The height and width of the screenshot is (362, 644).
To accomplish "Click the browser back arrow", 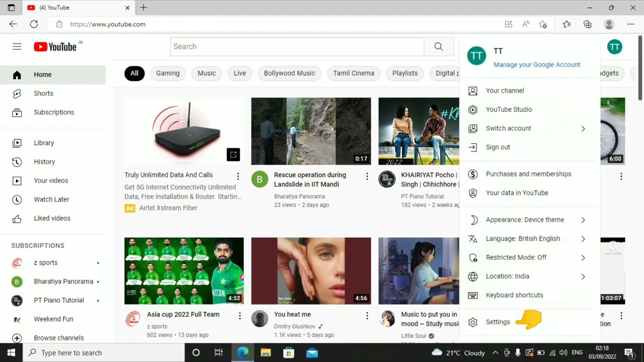I will click(13, 24).
